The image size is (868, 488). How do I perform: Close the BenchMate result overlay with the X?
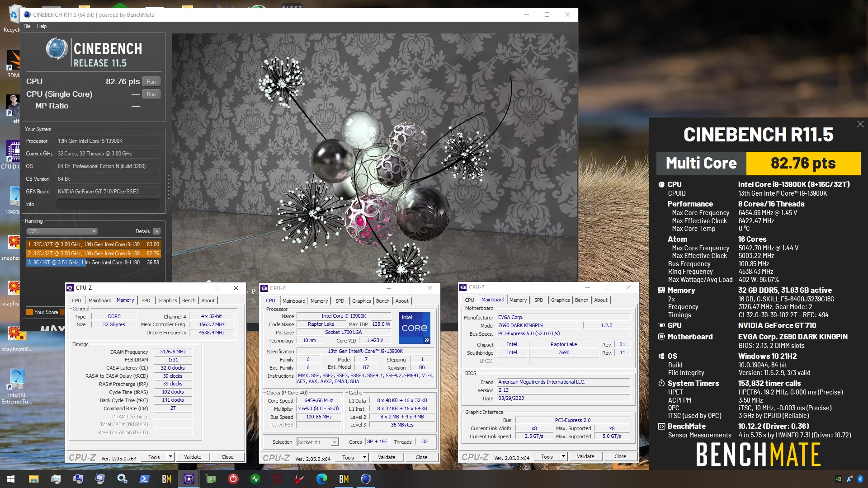click(860, 124)
